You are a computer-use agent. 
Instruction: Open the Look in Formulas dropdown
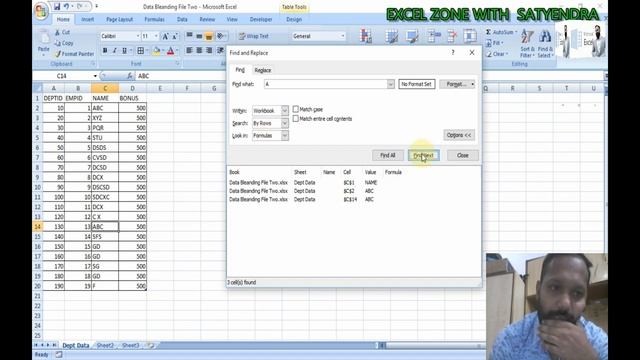tap(284, 135)
